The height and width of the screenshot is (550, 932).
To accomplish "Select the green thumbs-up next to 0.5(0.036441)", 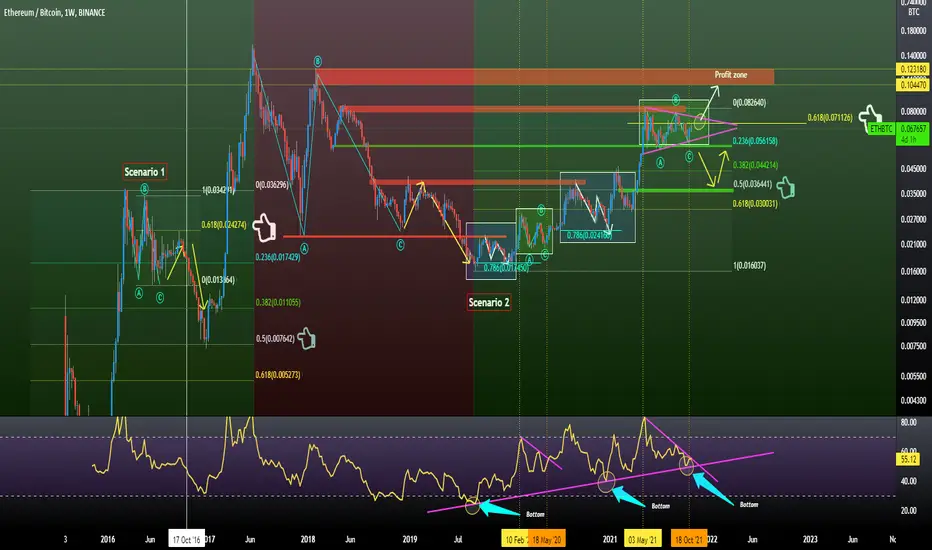I will pos(786,187).
